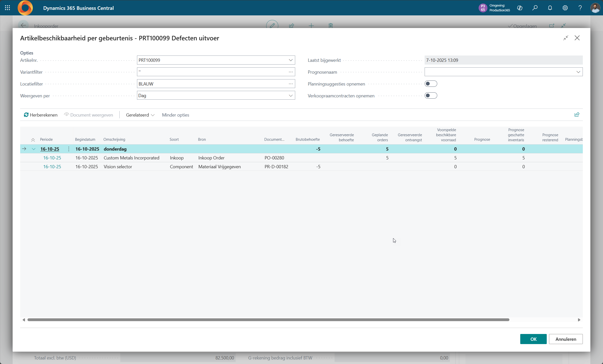
Task: Open the app launcher waffle icon
Action: (x=7, y=8)
